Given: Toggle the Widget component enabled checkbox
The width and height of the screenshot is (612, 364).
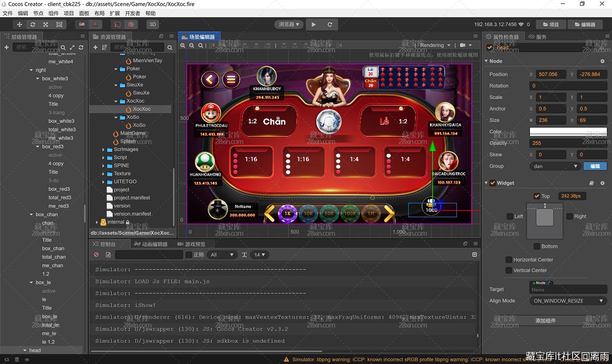Looking at the screenshot, I should click(493, 183).
